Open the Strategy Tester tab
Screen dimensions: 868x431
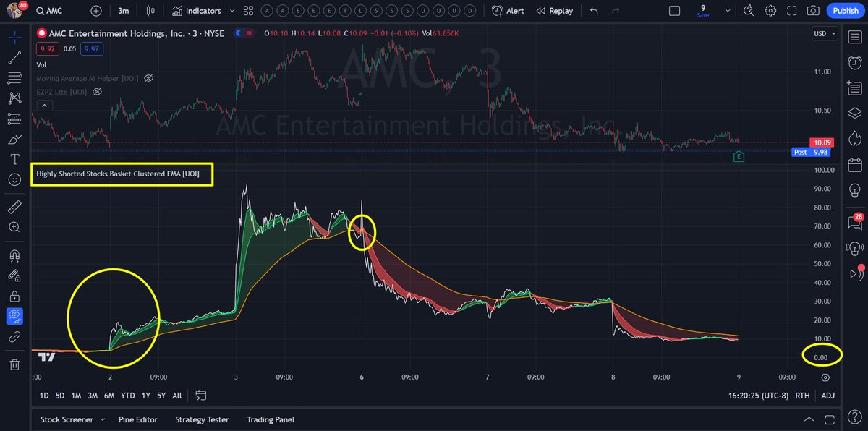coord(202,419)
